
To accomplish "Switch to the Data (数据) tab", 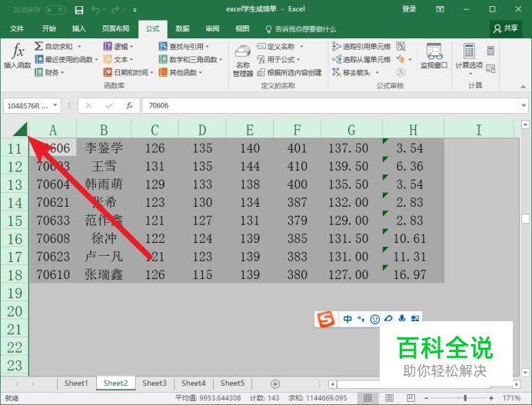I will [x=182, y=29].
